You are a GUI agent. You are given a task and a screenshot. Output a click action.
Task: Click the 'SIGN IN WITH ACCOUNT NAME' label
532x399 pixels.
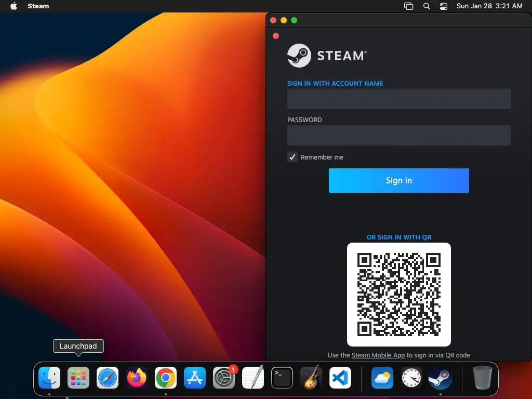click(335, 84)
